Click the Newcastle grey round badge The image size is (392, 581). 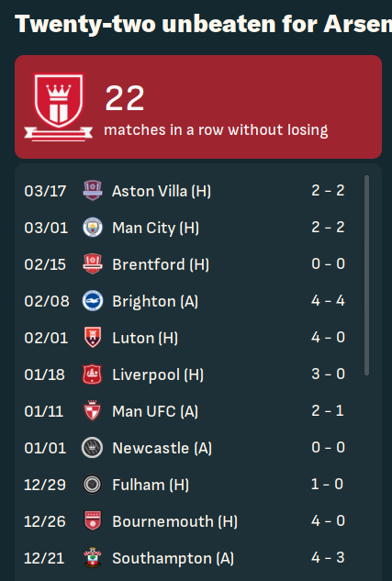(x=92, y=447)
